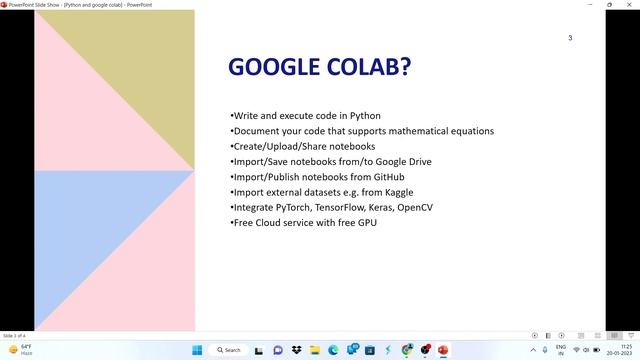Start Slide Show from status bar
This screenshot has height=360, width=640.
pyautogui.click(x=631, y=336)
